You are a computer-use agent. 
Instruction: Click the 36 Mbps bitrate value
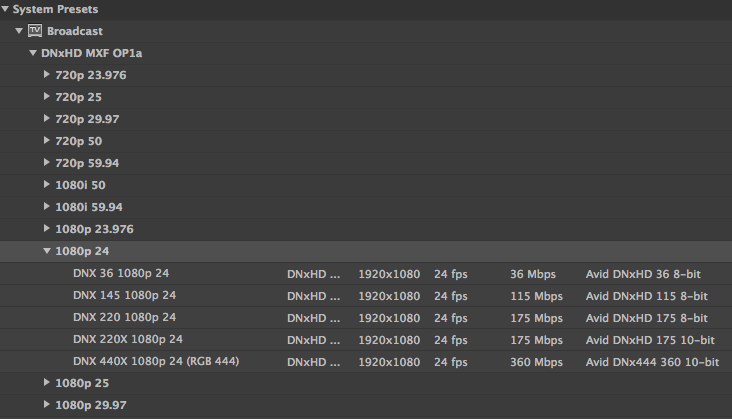[x=533, y=274]
